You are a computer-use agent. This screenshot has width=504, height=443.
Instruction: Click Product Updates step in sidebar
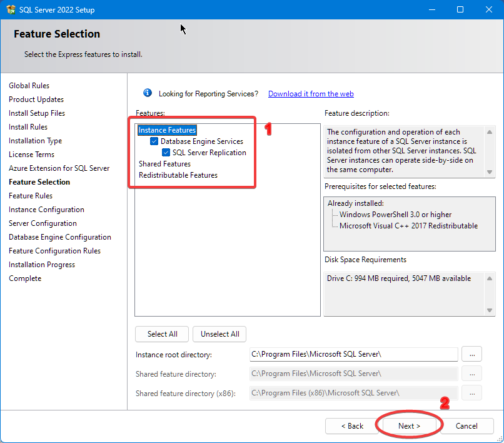[x=36, y=99]
